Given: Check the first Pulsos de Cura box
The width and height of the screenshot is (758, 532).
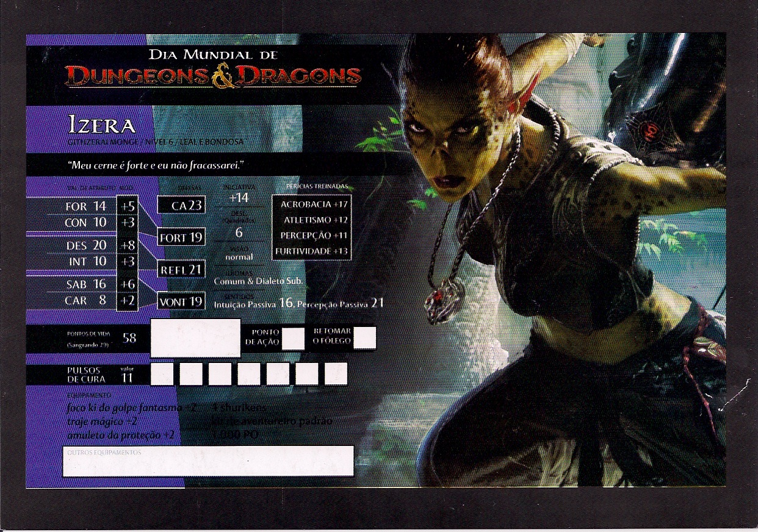Looking at the screenshot, I should [x=162, y=374].
